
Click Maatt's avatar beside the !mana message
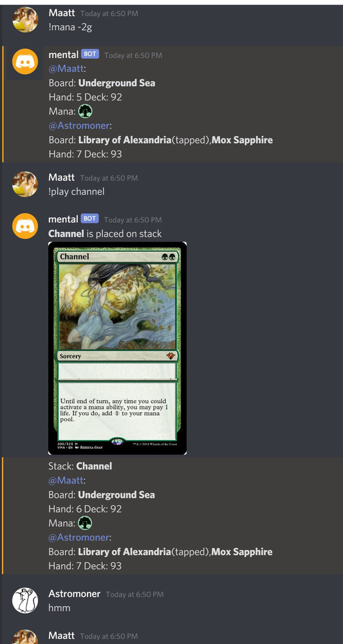coord(25,19)
